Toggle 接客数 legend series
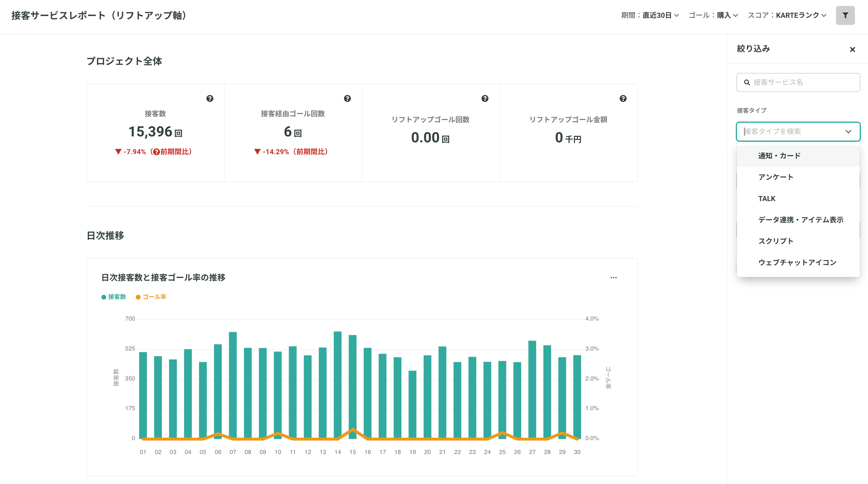Viewport: 868px width, 484px height. point(114,297)
